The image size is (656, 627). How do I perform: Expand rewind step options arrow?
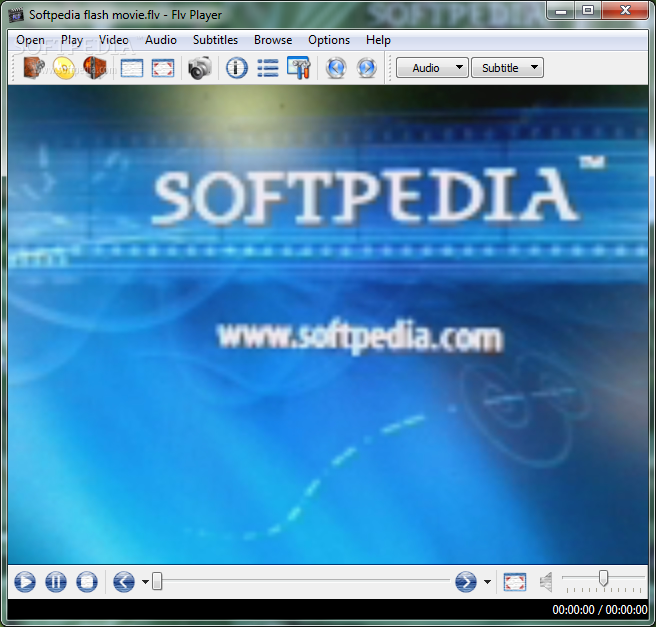tap(145, 582)
